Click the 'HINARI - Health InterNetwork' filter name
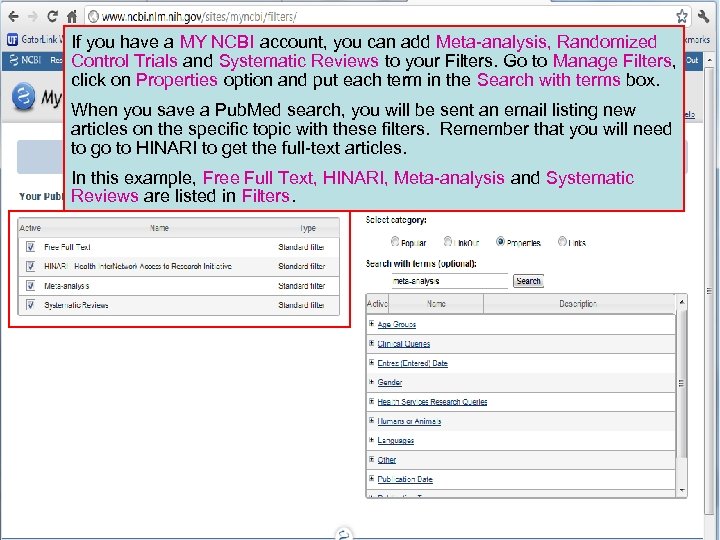Image resolution: width=720 pixels, height=540 pixels. (x=138, y=266)
